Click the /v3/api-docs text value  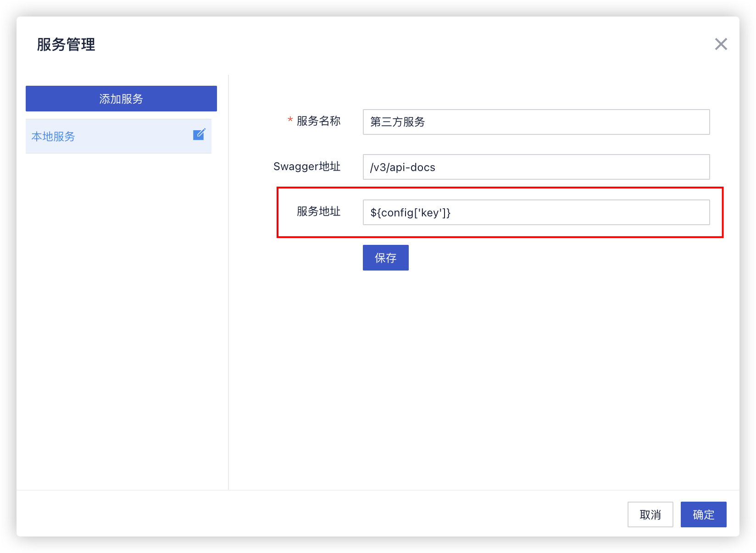[402, 167]
